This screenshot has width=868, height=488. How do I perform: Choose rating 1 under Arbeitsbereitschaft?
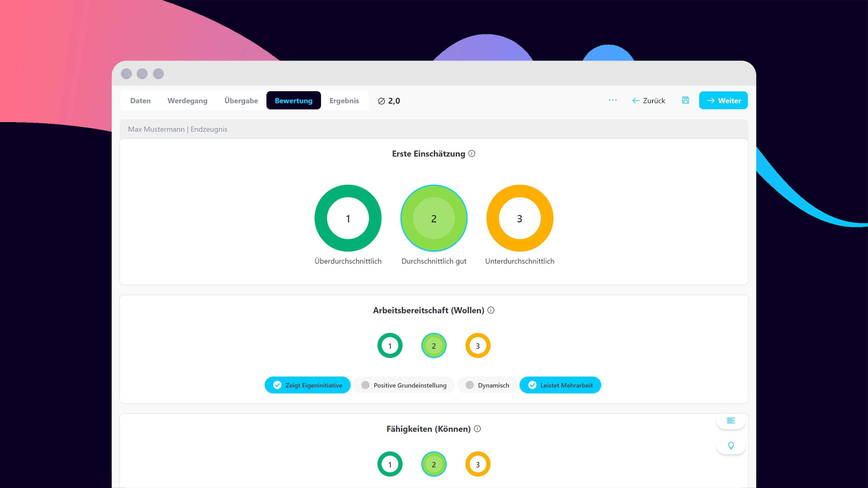click(x=390, y=345)
